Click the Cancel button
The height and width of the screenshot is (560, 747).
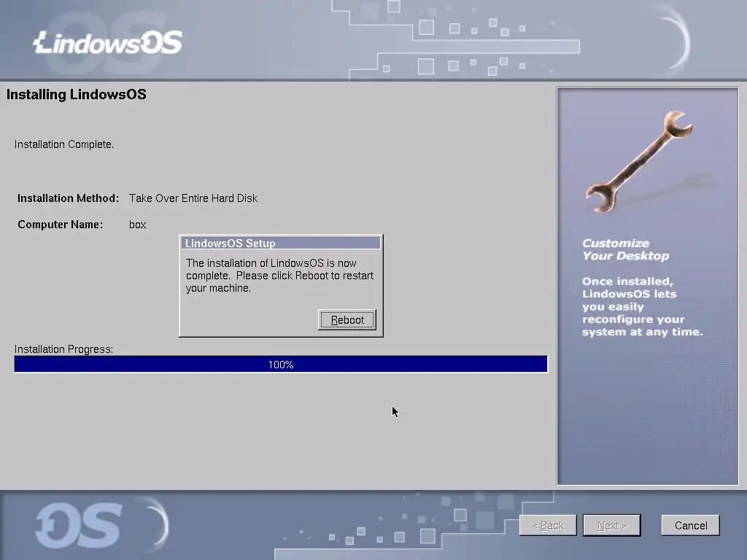pyautogui.click(x=690, y=525)
